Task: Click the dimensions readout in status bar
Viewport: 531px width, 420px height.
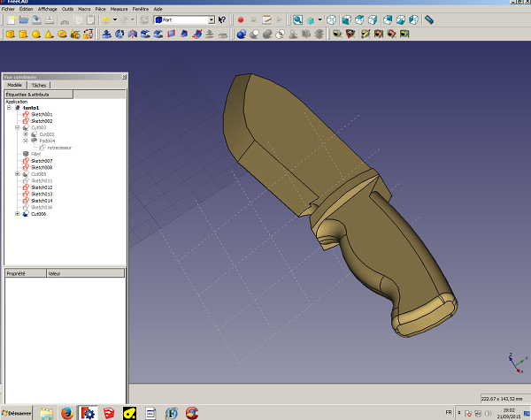Action: click(502, 399)
